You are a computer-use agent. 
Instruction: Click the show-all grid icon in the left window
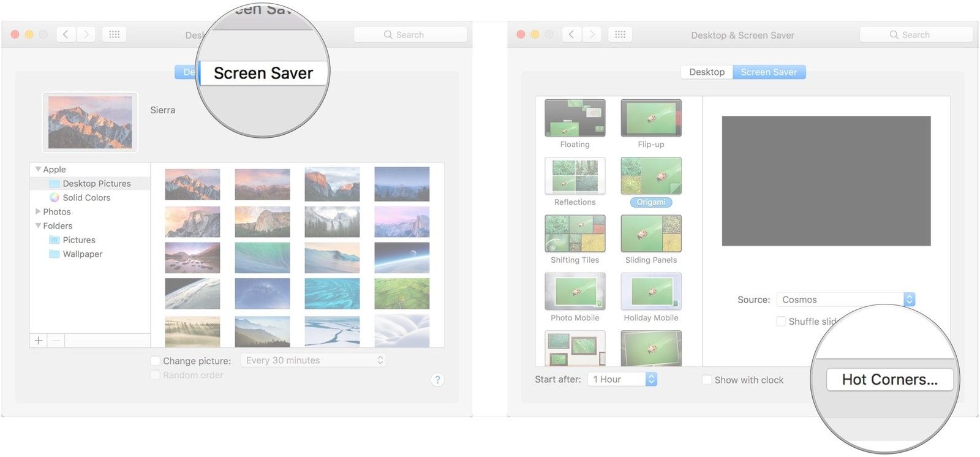(115, 35)
